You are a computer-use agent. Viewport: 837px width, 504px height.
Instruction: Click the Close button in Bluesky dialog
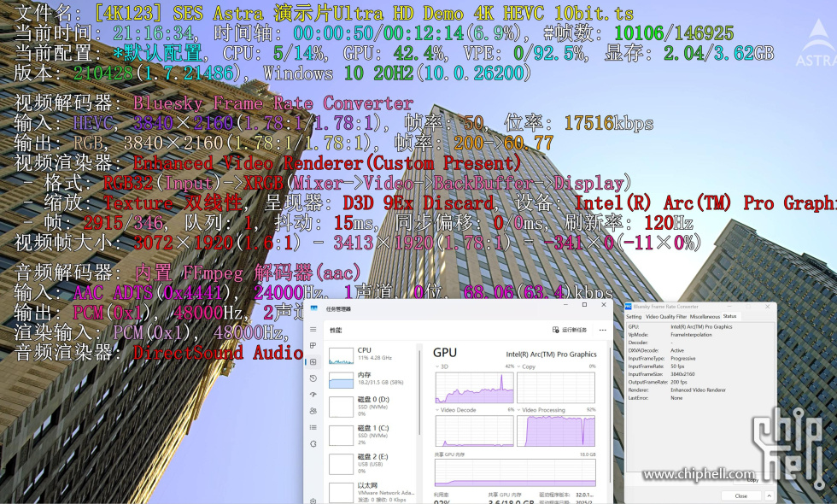(x=740, y=495)
